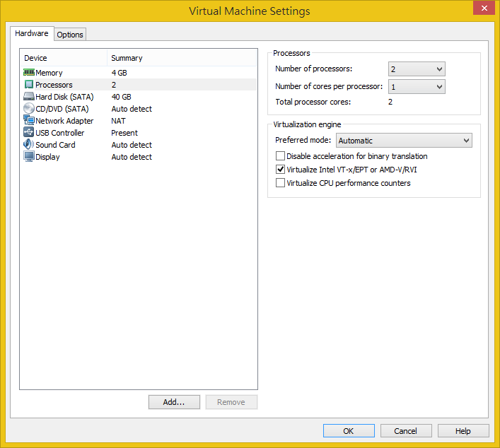Check Virtualize CPU performance counters
The height and width of the screenshot is (448, 500).
point(280,183)
